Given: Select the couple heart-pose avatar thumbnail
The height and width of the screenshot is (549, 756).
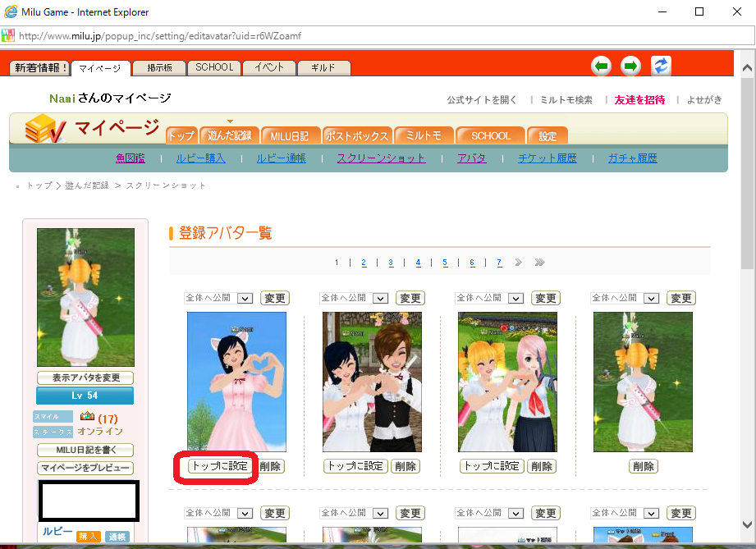Looking at the screenshot, I should point(372,382).
